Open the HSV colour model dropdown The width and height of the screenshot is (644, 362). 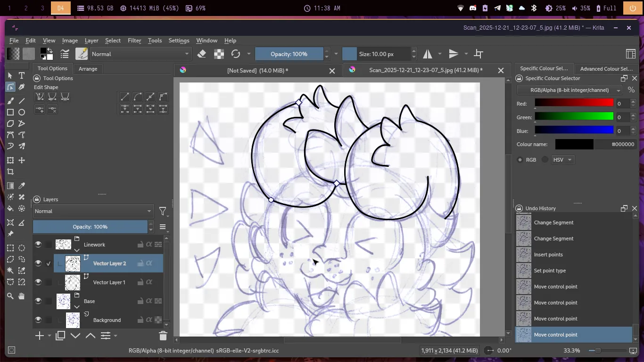(562, 160)
